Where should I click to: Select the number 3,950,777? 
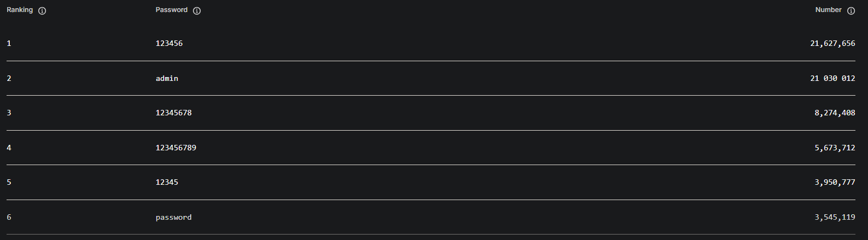coord(835,182)
